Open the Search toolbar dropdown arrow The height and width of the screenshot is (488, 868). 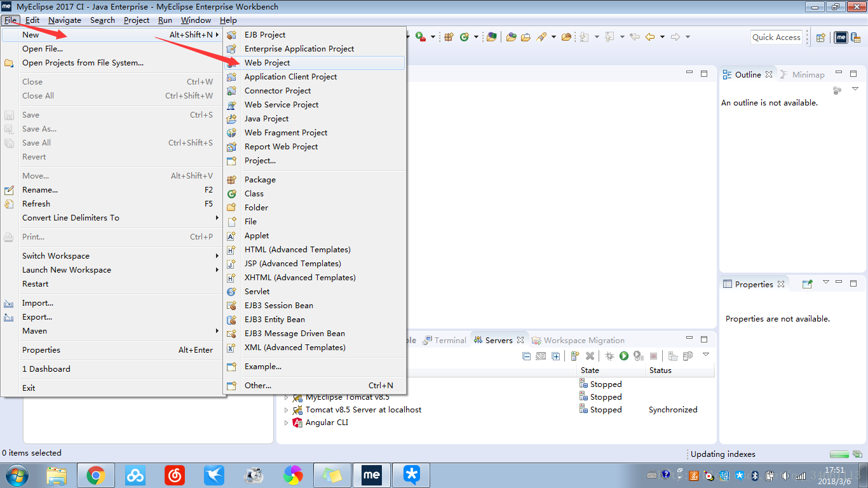(552, 37)
